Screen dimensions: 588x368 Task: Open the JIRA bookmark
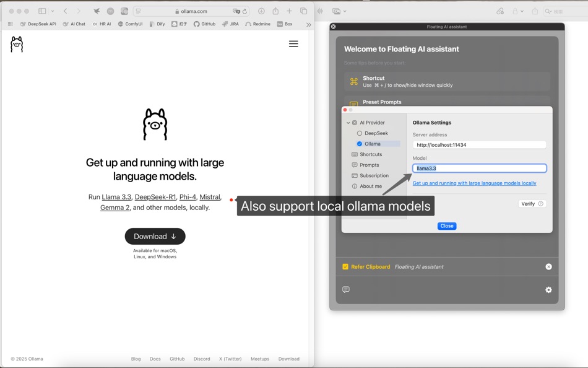(x=230, y=24)
